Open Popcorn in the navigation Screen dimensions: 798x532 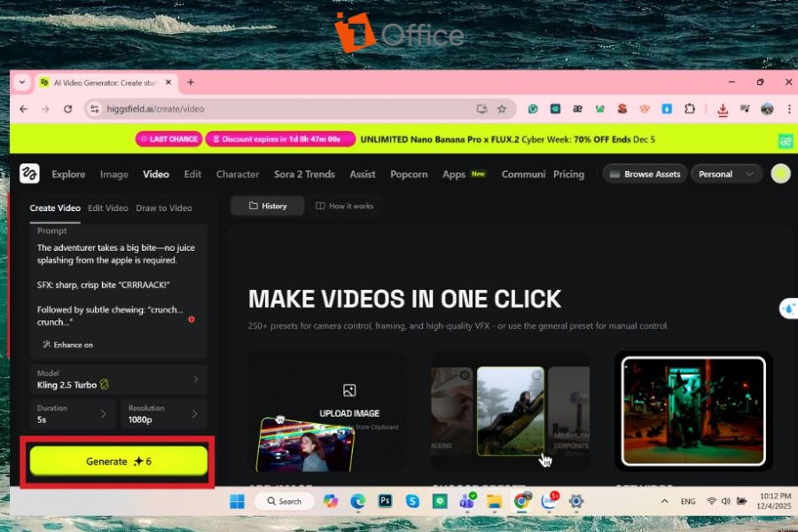coord(409,174)
